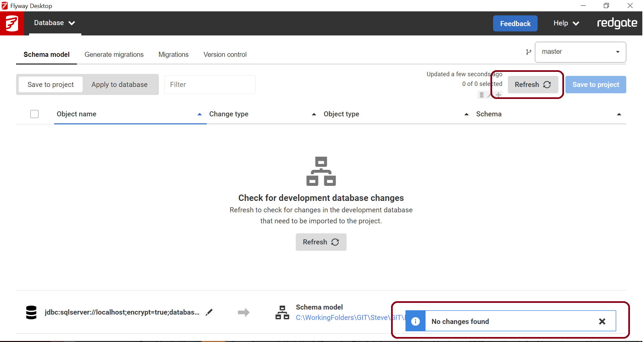Image resolution: width=644 pixels, height=342 pixels.
Task: Expand the Help dropdown
Action: [x=565, y=23]
